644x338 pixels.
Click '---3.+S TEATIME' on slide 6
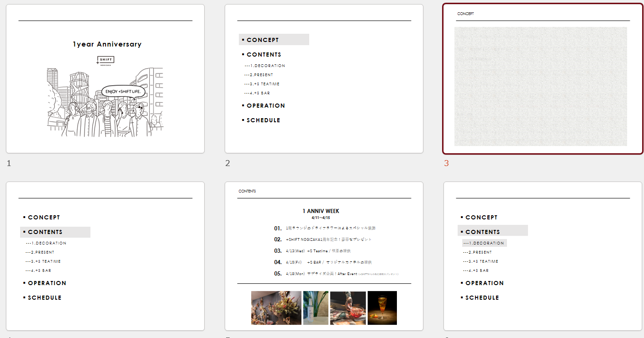pos(480,261)
